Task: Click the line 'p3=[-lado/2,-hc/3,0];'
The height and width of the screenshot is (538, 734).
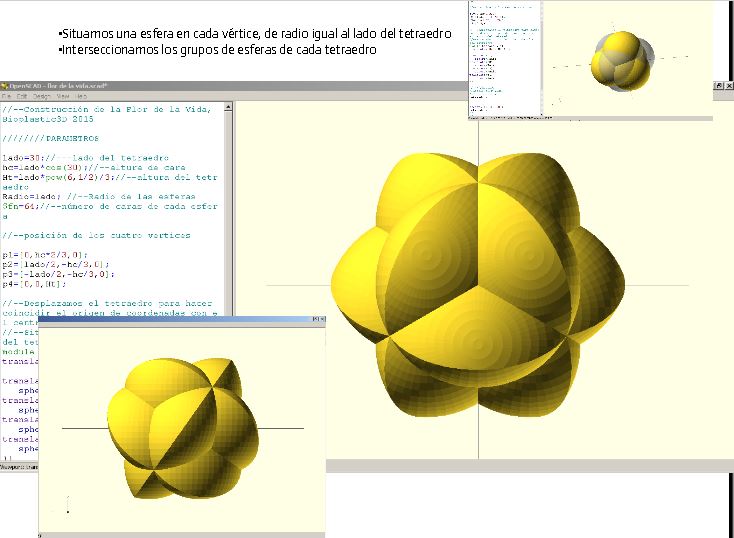Action: 58,274
